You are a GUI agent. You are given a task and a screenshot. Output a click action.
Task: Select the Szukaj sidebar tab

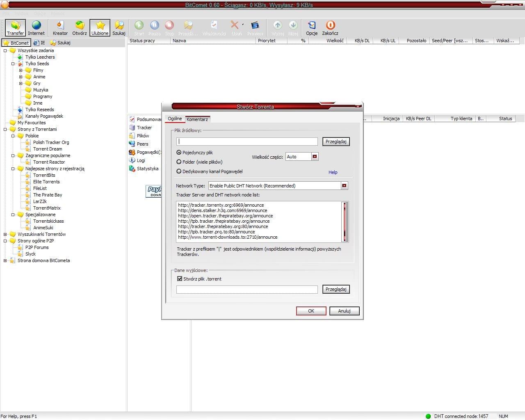[60, 43]
